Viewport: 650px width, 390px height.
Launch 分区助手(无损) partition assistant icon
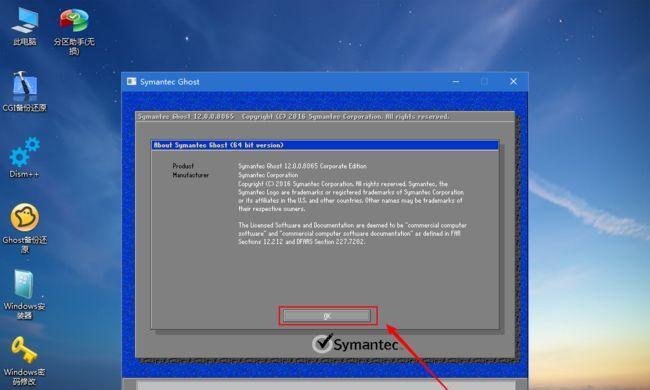74,31
